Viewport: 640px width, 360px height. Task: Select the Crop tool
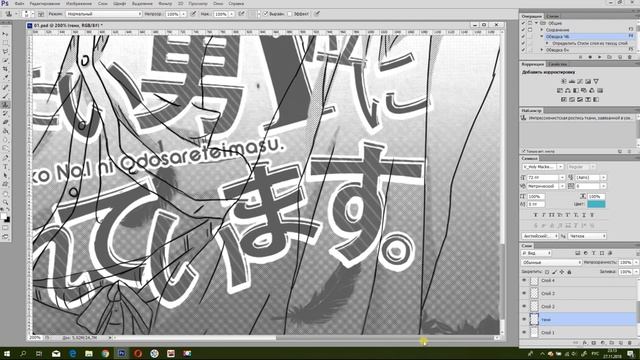(5, 69)
